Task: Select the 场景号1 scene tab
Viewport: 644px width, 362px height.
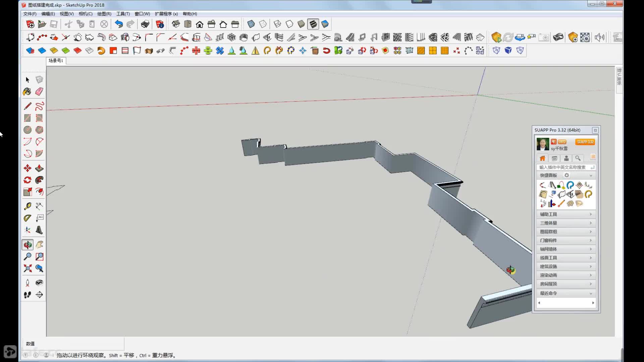Action: point(56,61)
